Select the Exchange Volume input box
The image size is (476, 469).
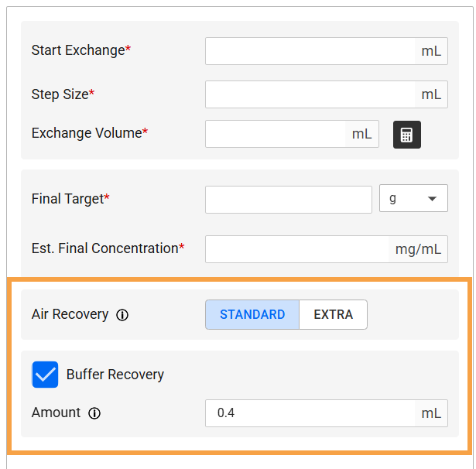276,134
